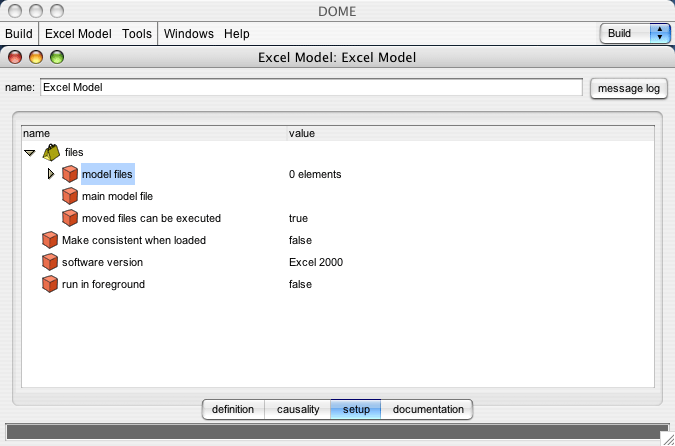The image size is (675, 446).
Task: Click the name input field
Action: click(311, 87)
